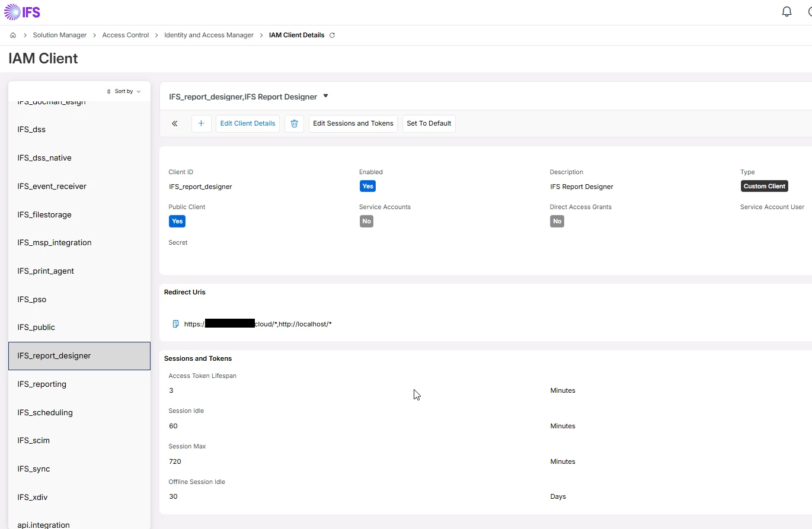The width and height of the screenshot is (812, 529).
Task: Reload the page with the breadcrumb refresh icon
Action: [332, 36]
